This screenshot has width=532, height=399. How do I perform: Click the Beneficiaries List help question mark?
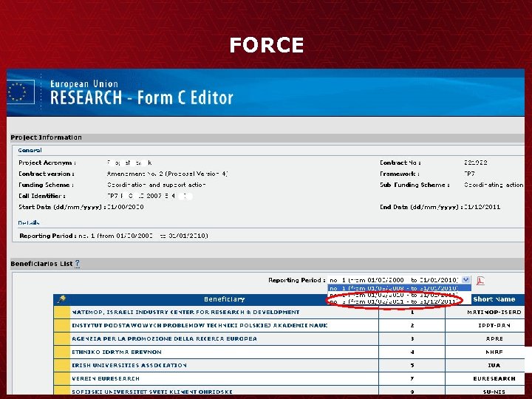[78, 264]
